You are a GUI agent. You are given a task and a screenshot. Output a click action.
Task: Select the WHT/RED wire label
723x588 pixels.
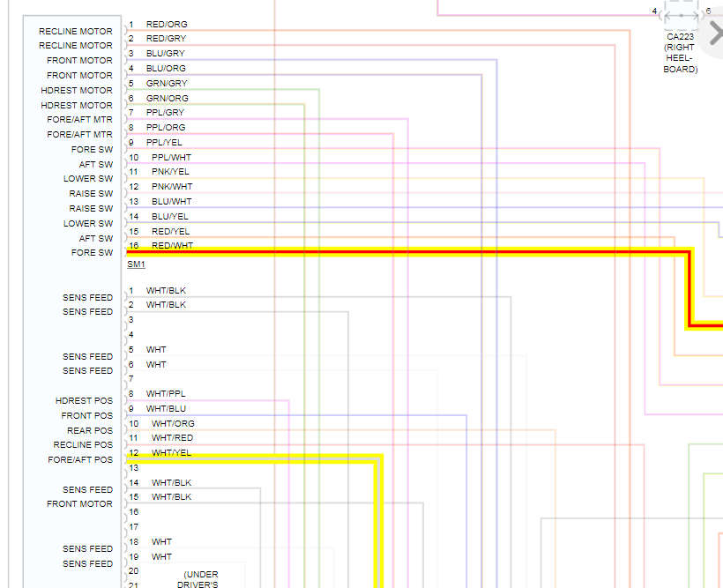pos(172,437)
